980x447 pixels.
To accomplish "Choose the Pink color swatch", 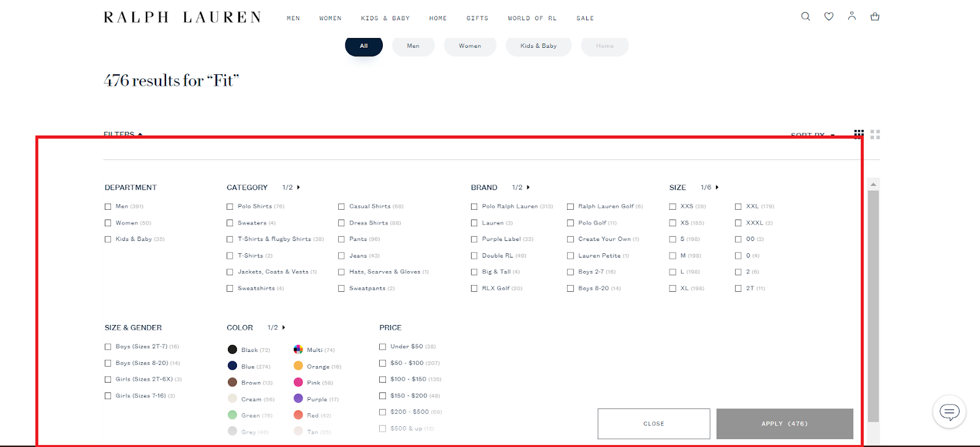I will pos(298,383).
